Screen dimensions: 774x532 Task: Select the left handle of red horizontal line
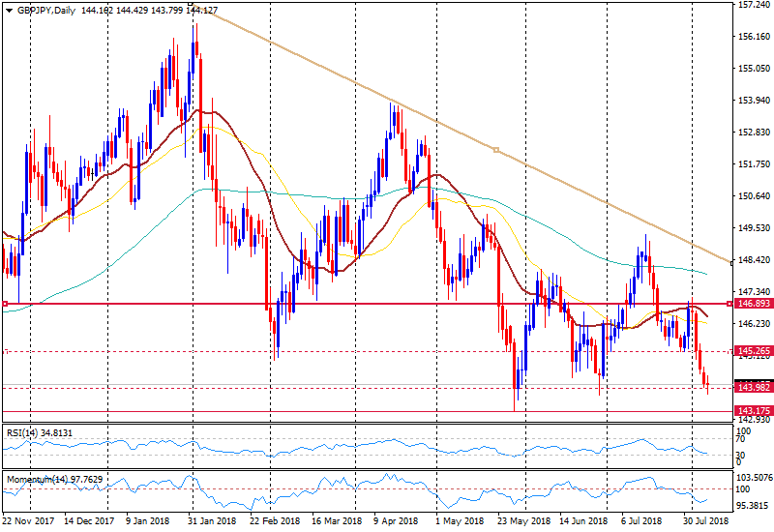pos(6,304)
